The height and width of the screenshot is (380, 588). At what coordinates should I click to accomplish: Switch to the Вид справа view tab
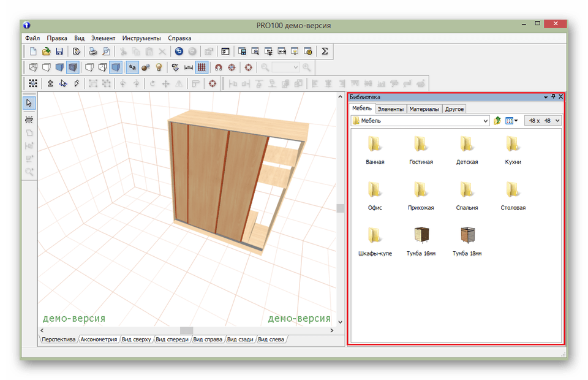208,340
